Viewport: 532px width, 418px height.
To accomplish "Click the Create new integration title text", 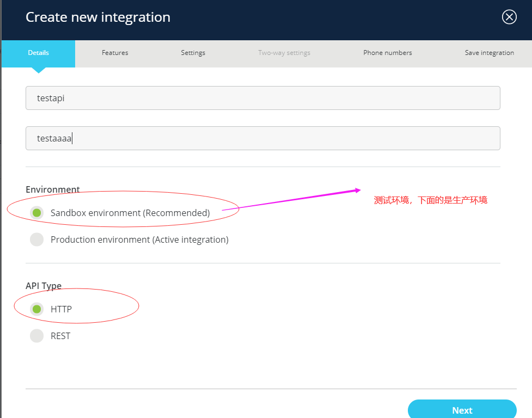I will click(x=98, y=17).
